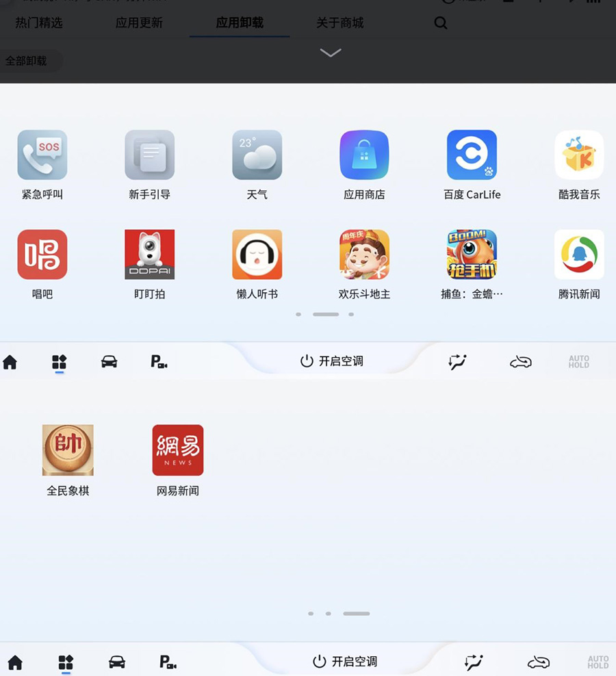
Task: Launch 百度 CarLife app
Action: (472, 155)
